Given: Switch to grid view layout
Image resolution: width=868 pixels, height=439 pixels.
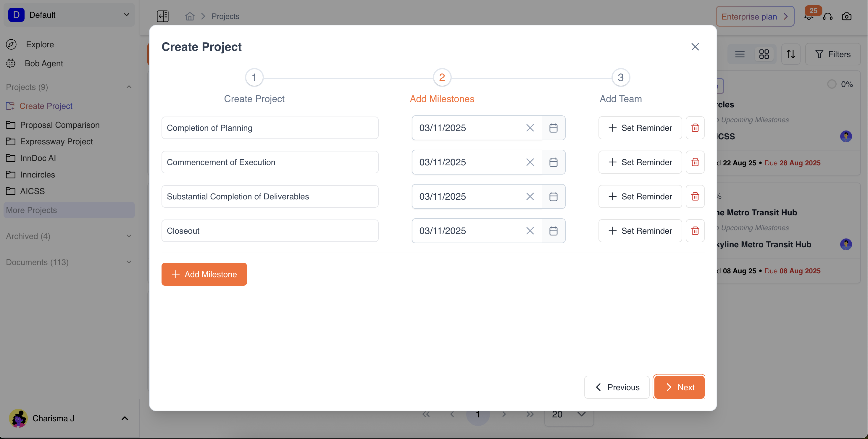Looking at the screenshot, I should coord(764,54).
